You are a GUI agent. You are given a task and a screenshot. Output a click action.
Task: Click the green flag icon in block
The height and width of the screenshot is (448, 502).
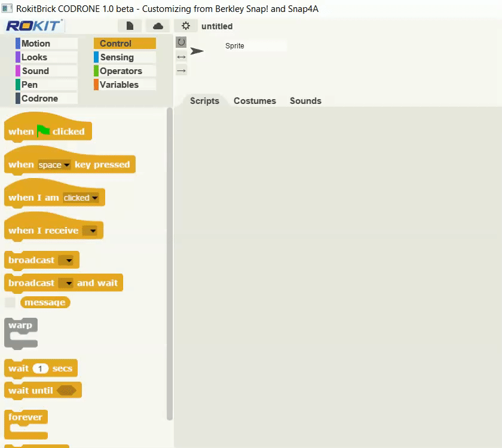tap(43, 131)
